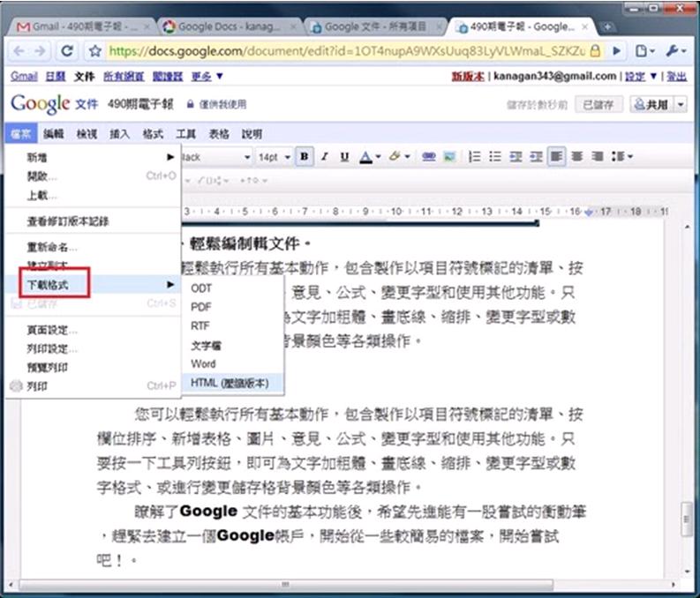Toggle bold formatting button
This screenshot has width=700, height=598.
pos(305,156)
